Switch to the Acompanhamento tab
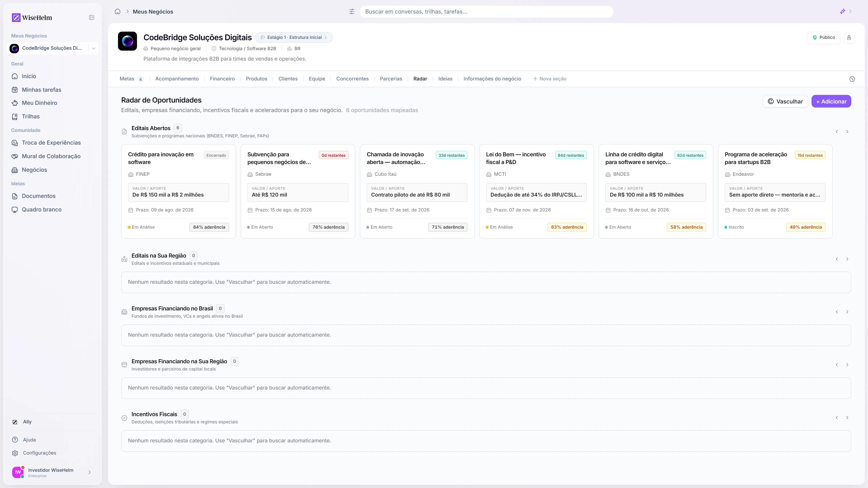Screen dimensions: 868x488 (x=177, y=79)
